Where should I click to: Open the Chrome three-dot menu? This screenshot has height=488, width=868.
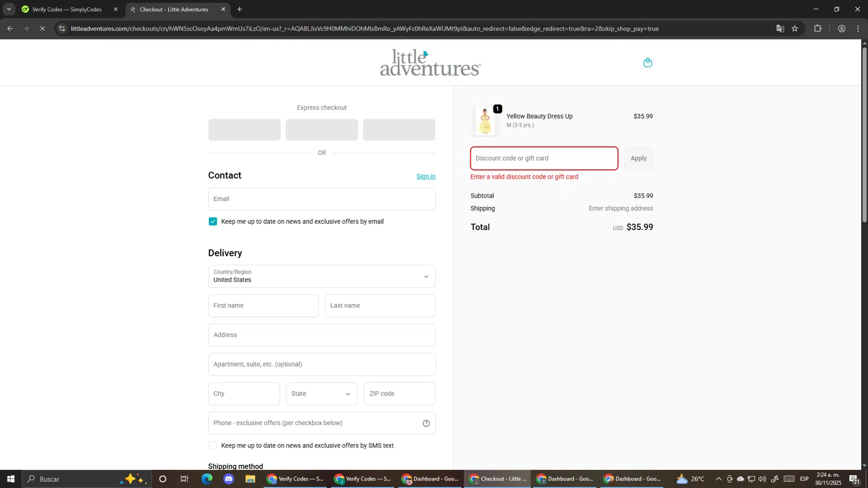858,28
